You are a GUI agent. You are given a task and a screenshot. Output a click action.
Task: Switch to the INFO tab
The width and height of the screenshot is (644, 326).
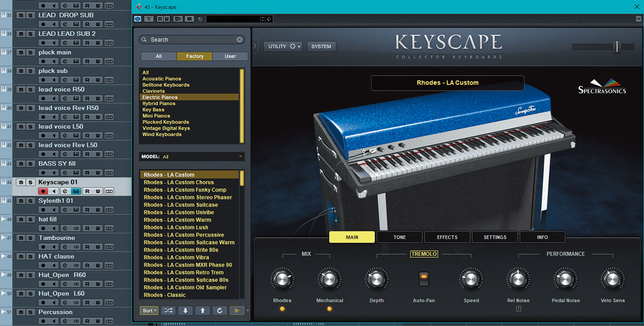pyautogui.click(x=542, y=237)
